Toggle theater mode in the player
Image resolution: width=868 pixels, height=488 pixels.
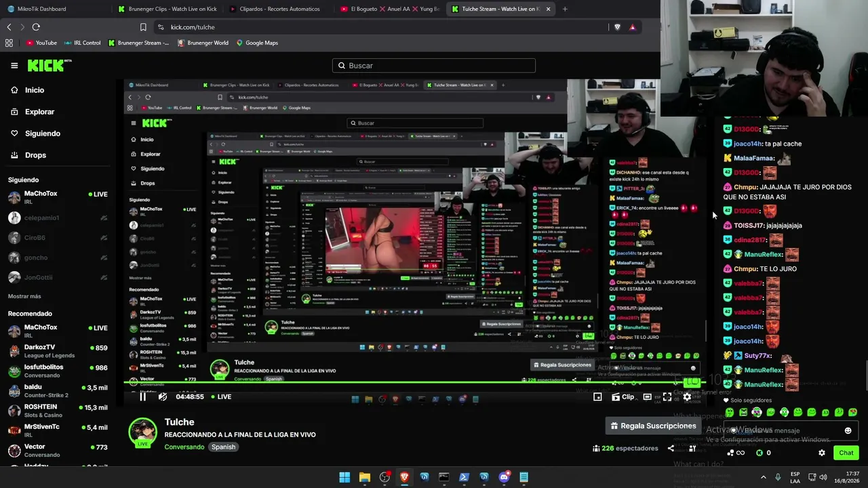pyautogui.click(x=648, y=396)
